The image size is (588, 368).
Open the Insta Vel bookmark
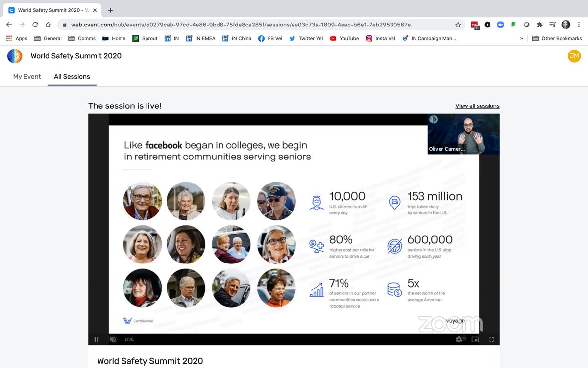381,38
